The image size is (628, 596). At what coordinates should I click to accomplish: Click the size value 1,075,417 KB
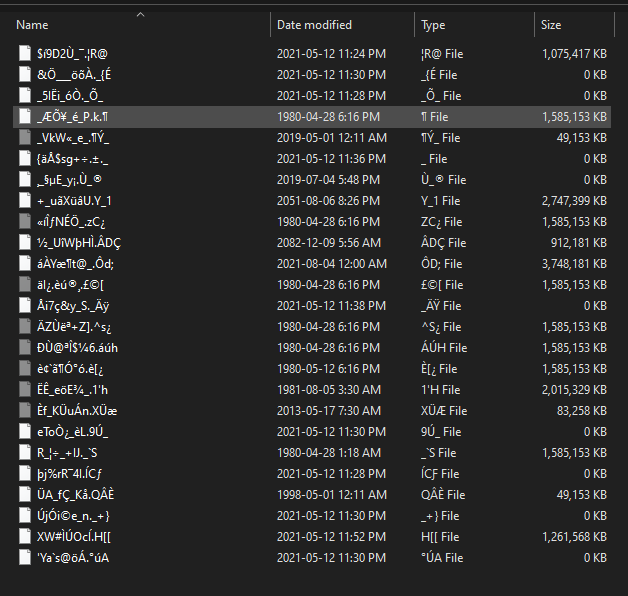(574, 54)
